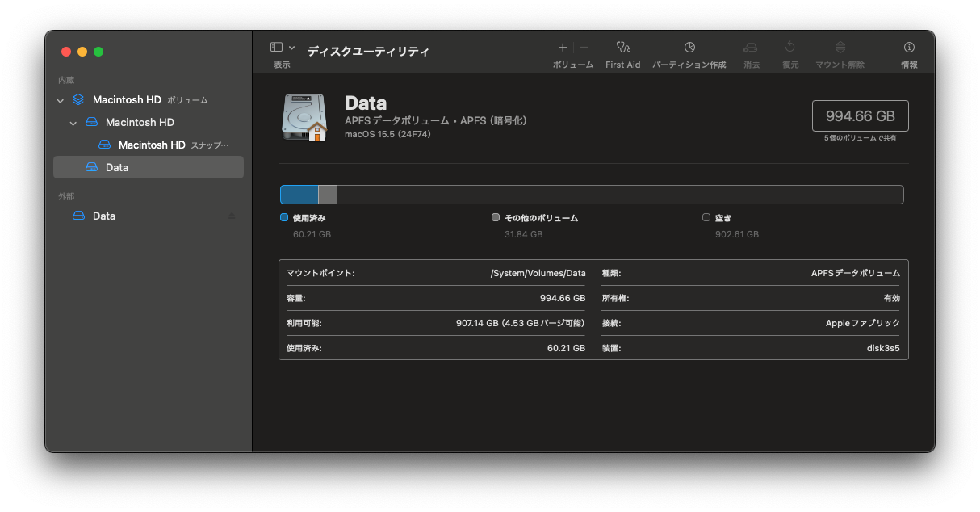Click the 994.66 GB capacity box
980x512 pixels.
pos(860,115)
